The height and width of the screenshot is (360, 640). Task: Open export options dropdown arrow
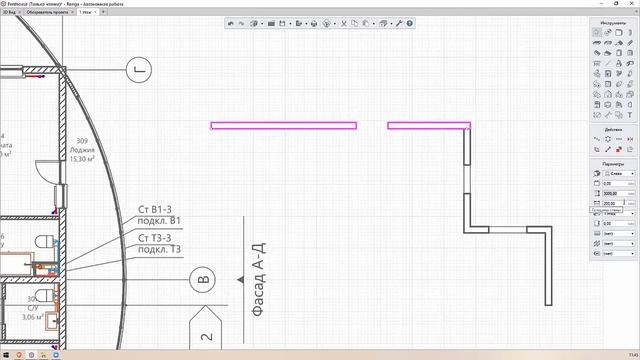pyautogui.click(x=307, y=24)
